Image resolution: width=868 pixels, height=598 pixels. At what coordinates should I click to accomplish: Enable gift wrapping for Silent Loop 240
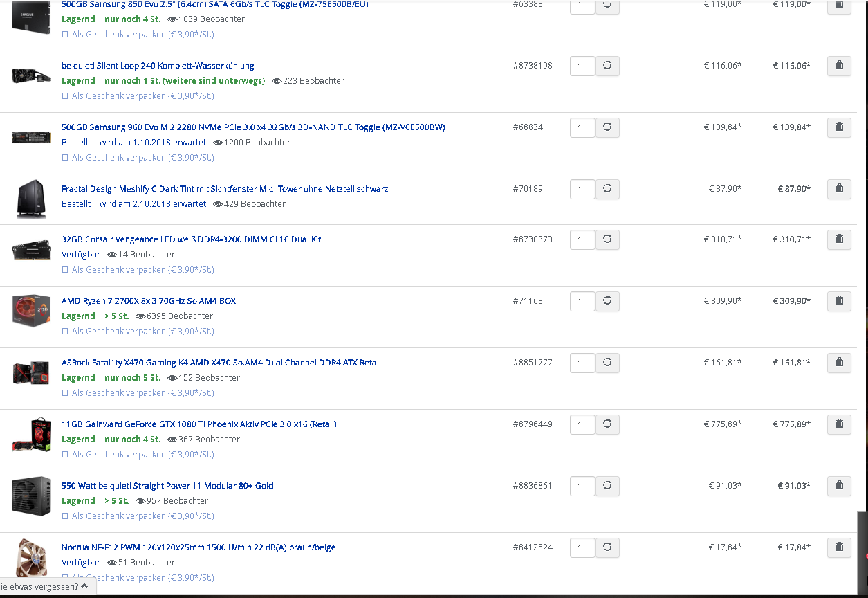coord(65,96)
